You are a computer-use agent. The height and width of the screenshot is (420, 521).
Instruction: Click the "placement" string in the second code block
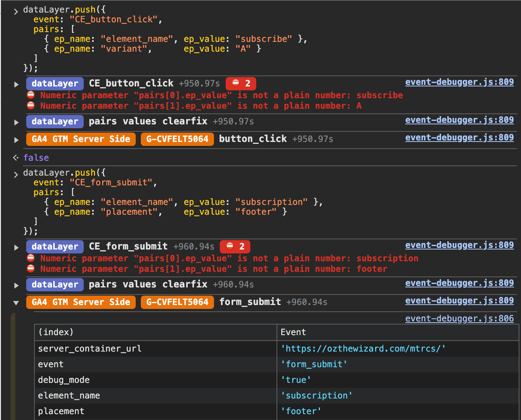(129, 212)
